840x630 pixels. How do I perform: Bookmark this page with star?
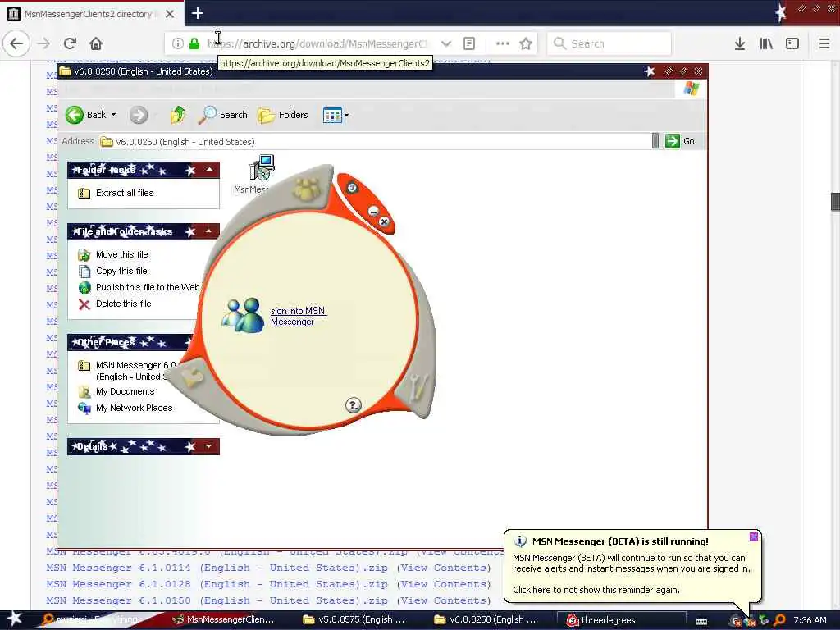526,43
